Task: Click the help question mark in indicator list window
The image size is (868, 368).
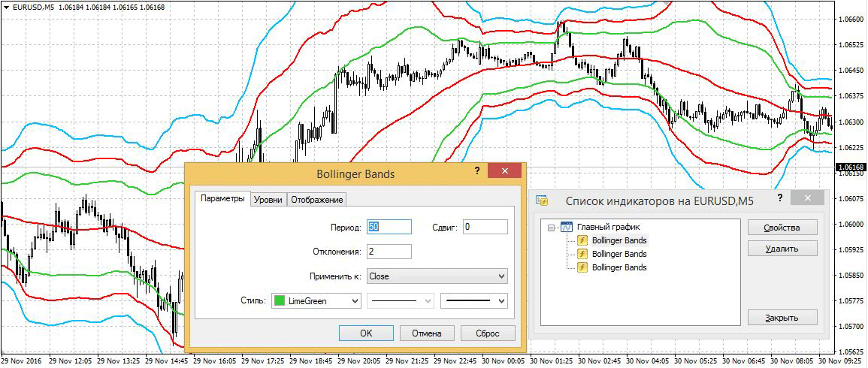Action: pos(779,198)
